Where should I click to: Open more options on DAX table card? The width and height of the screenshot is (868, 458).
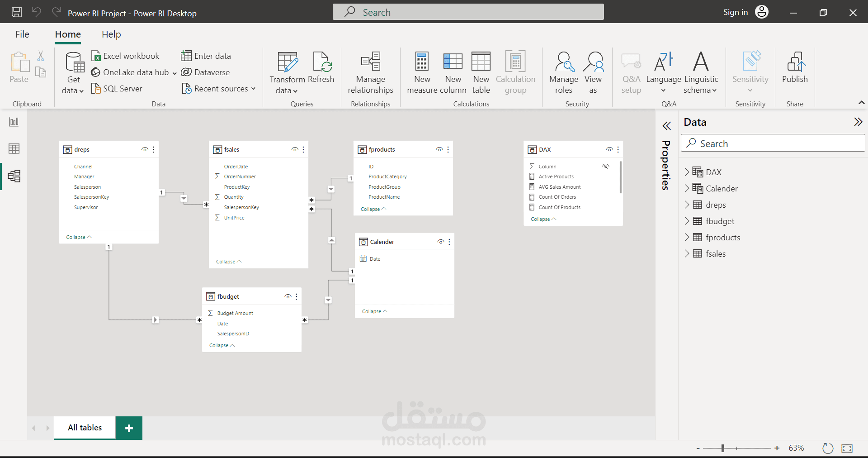618,149
